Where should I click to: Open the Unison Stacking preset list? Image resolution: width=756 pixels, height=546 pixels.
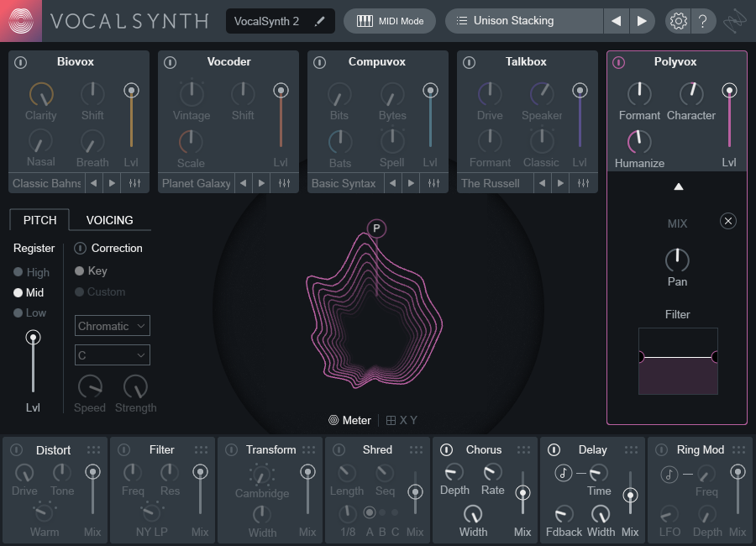[523, 21]
